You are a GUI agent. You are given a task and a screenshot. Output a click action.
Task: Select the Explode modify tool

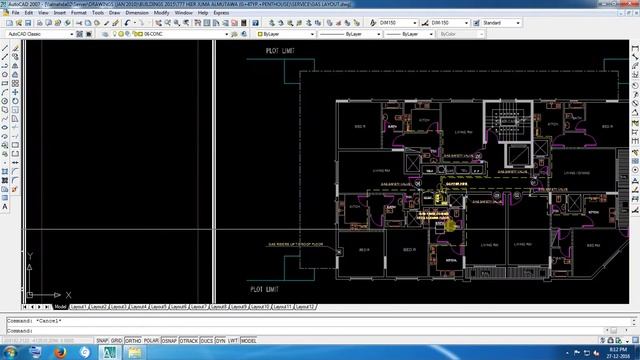coord(15,189)
